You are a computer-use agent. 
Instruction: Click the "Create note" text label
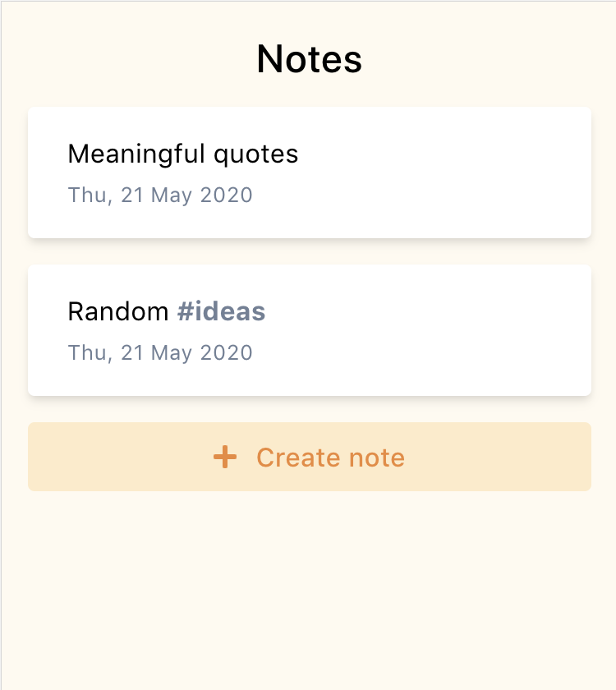[330, 458]
